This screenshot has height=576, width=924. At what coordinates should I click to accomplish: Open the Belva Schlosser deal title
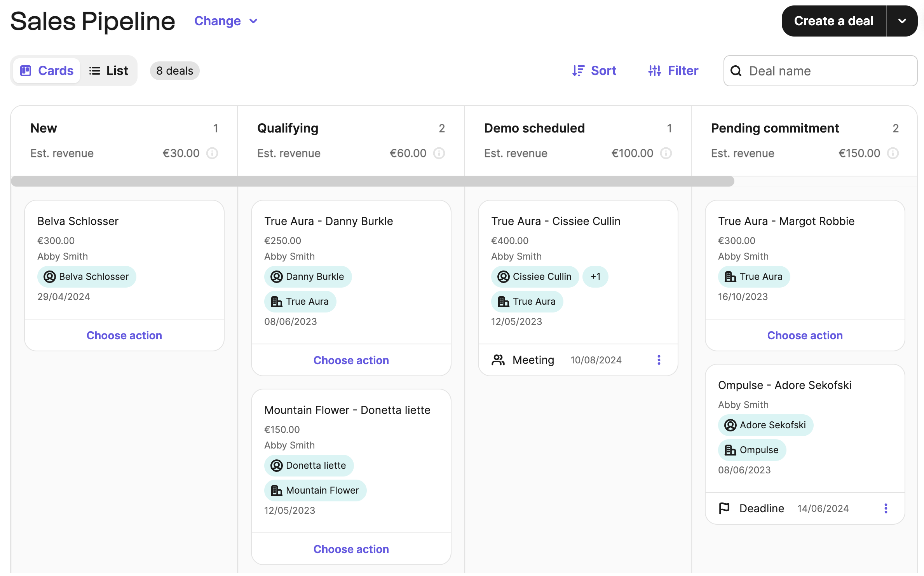pos(78,221)
